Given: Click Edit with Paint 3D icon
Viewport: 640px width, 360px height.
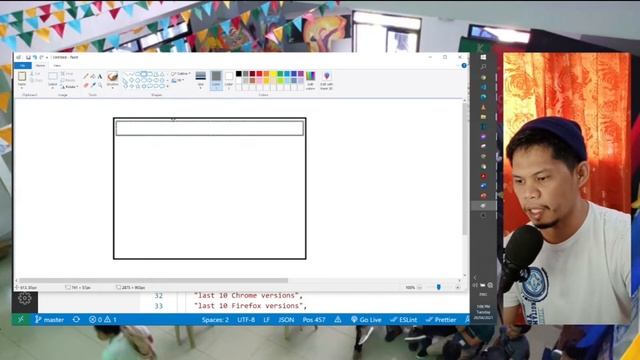Looking at the screenshot, I should pyautogui.click(x=327, y=76).
